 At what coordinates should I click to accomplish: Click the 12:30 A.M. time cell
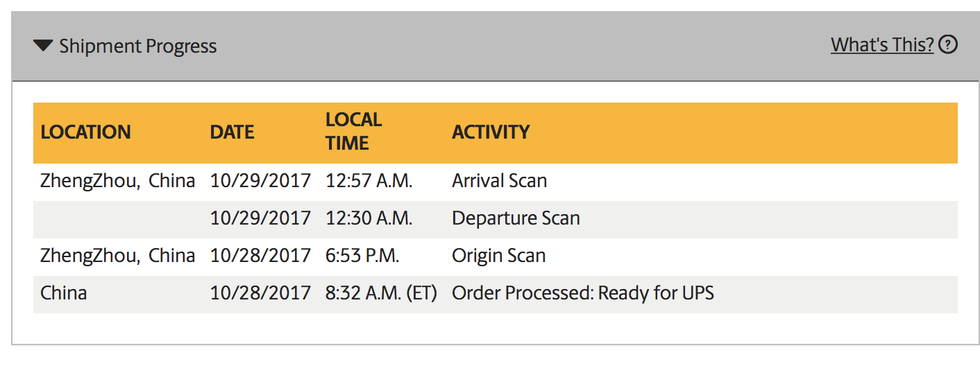369,218
